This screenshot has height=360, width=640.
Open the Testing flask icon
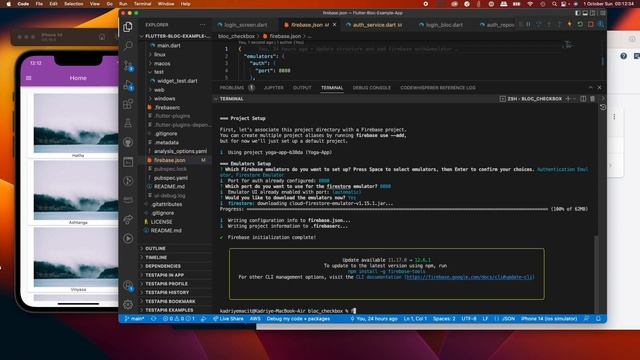[128, 123]
